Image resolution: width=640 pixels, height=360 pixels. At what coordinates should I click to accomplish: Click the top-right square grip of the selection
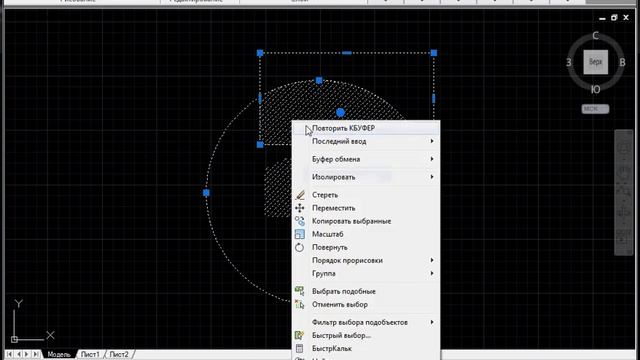coord(434,53)
